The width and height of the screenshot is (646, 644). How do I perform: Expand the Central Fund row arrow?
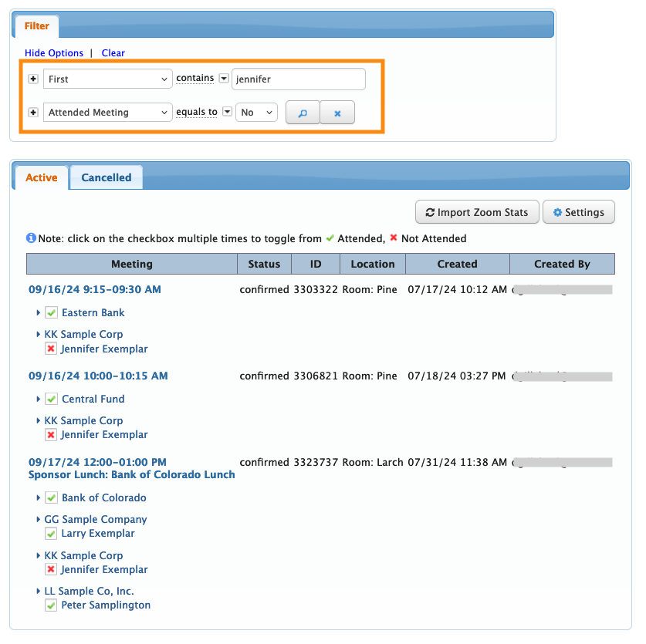coord(38,399)
